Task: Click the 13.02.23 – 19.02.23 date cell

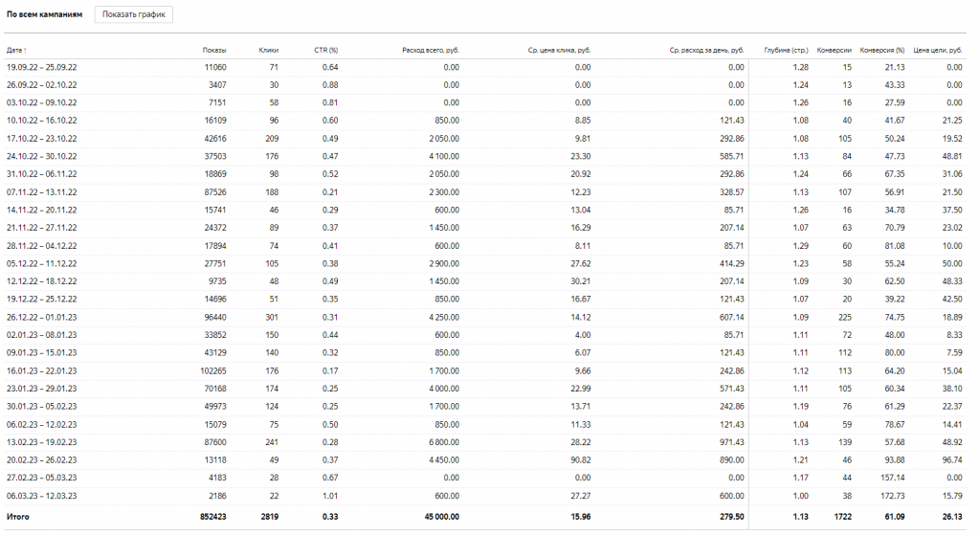Action: click(x=41, y=441)
